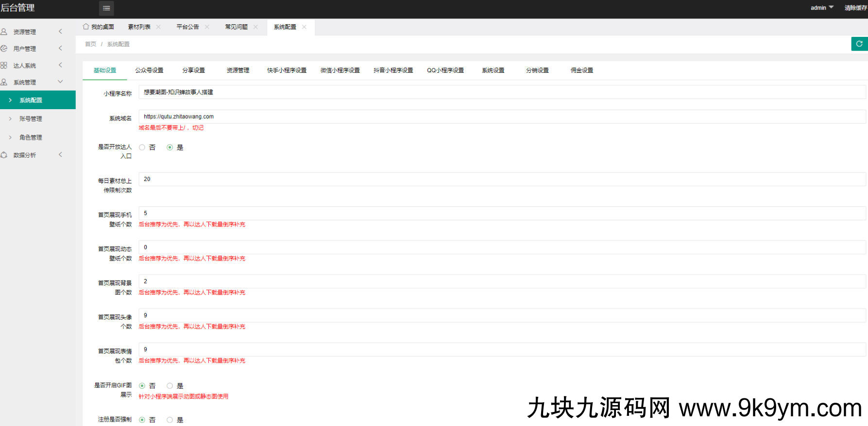Focus the 系统域名 input field
This screenshot has height=426, width=868.
502,116
